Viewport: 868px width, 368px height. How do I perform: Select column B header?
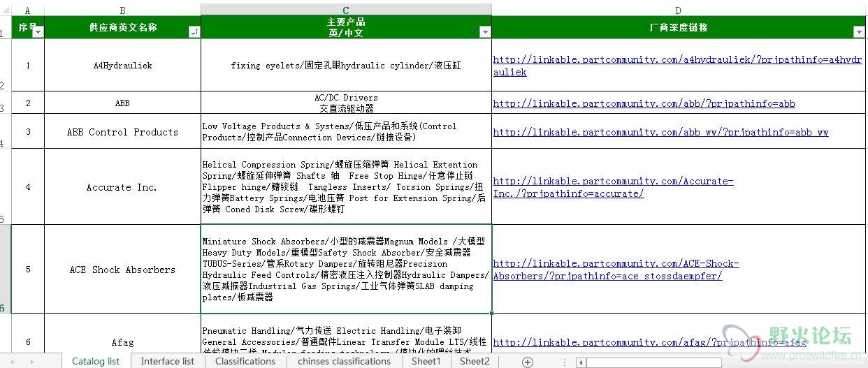(122, 10)
